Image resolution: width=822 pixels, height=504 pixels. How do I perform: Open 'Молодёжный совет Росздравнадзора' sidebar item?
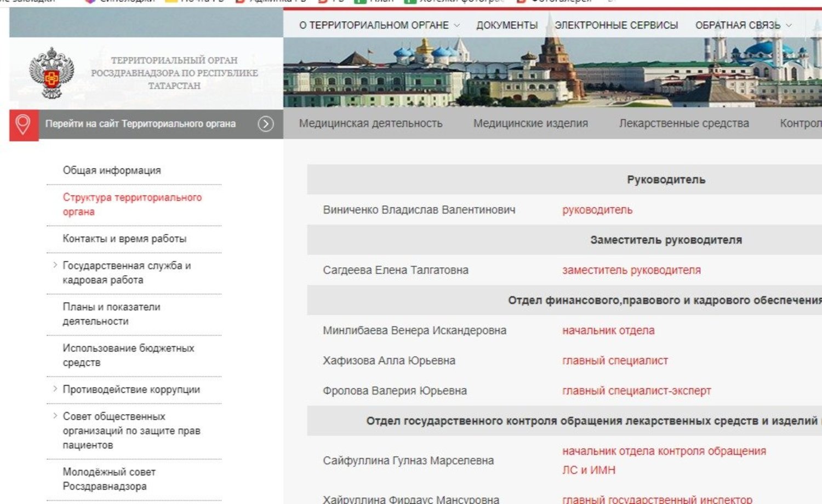pos(109,479)
